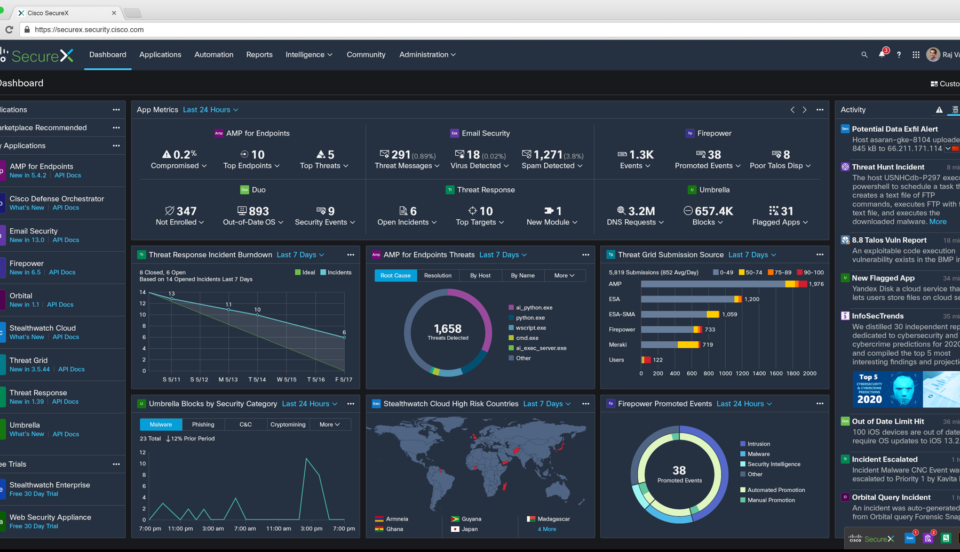Change Firepower Promoted Events Last 24 Hours
Viewport: 960px width, 552px height.
tap(744, 404)
